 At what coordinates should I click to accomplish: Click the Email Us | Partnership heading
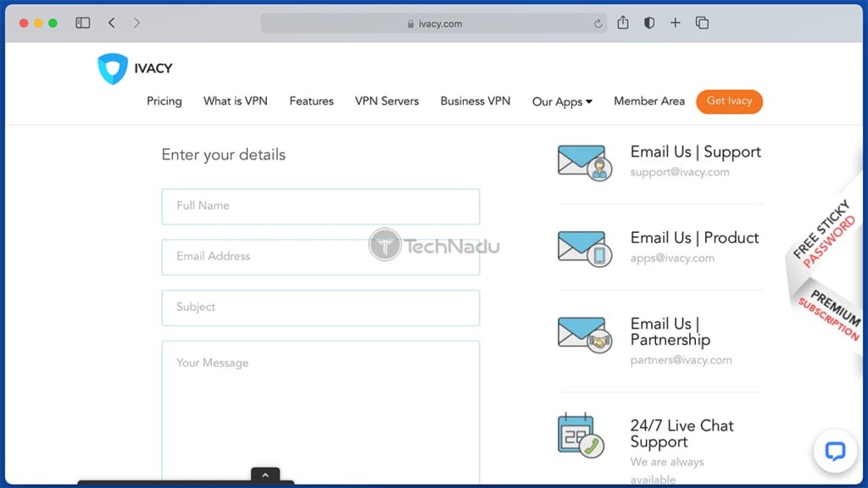coord(670,331)
